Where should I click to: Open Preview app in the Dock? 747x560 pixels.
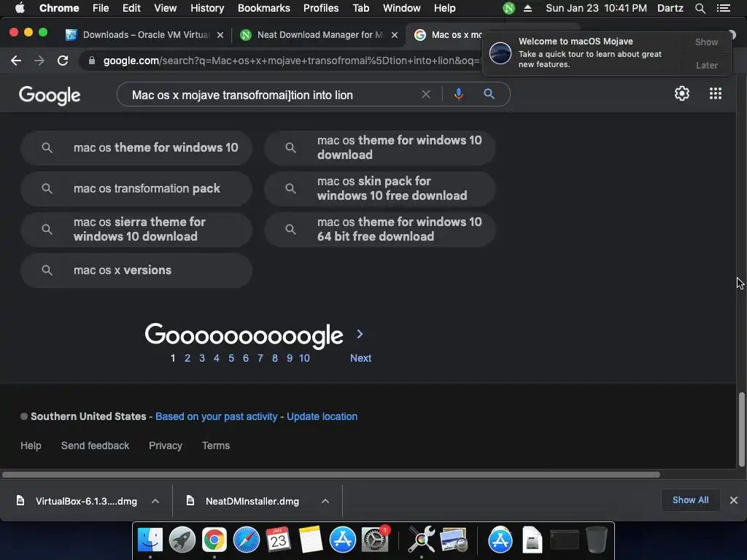pyautogui.click(x=454, y=540)
